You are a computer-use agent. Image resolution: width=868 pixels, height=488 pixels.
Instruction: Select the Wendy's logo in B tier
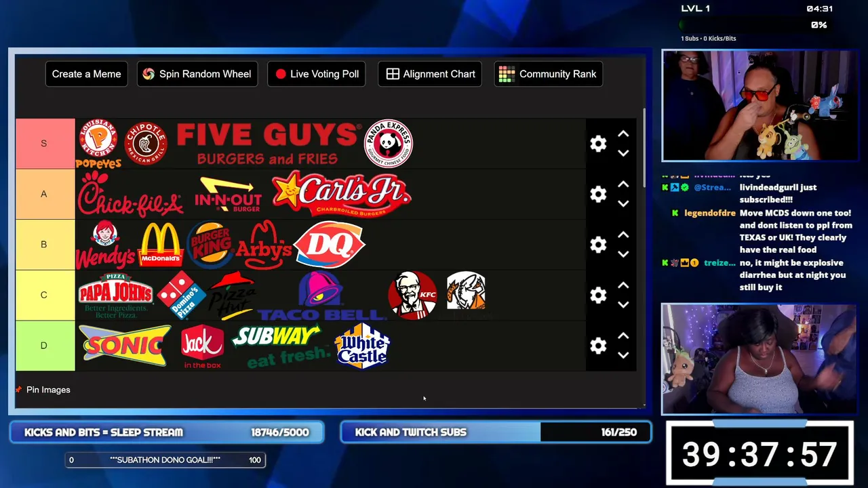point(105,245)
